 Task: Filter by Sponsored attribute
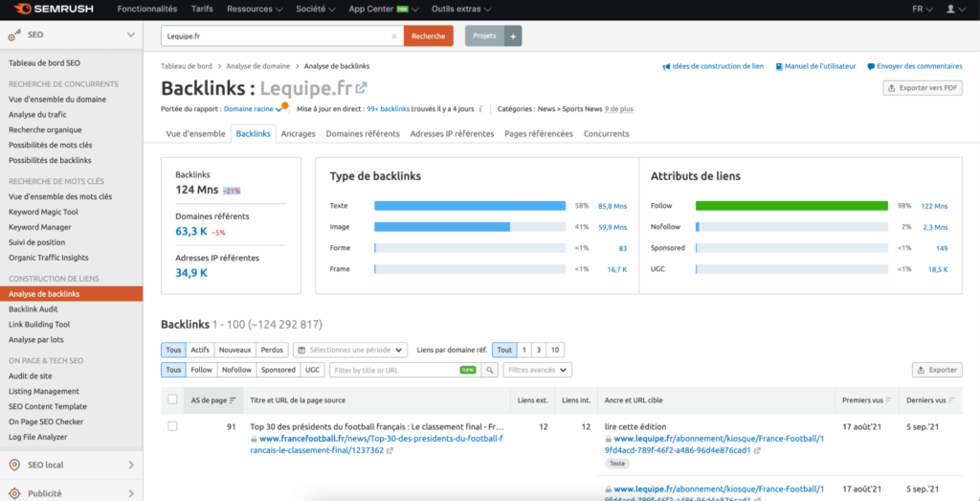tap(278, 370)
